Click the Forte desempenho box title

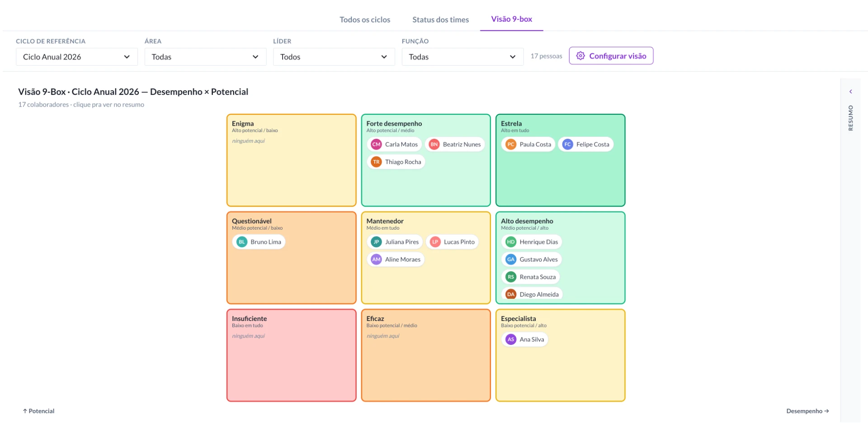click(x=394, y=123)
